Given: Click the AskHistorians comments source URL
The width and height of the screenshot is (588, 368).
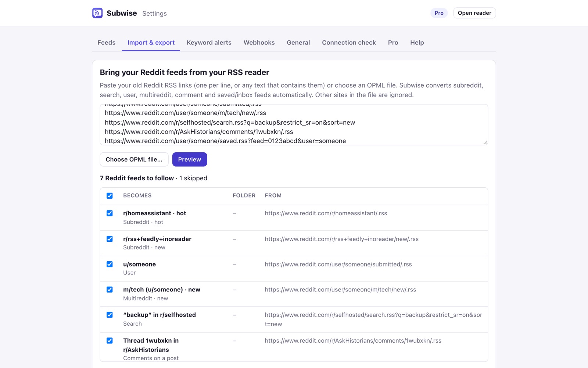Looking at the screenshot, I should [353, 341].
